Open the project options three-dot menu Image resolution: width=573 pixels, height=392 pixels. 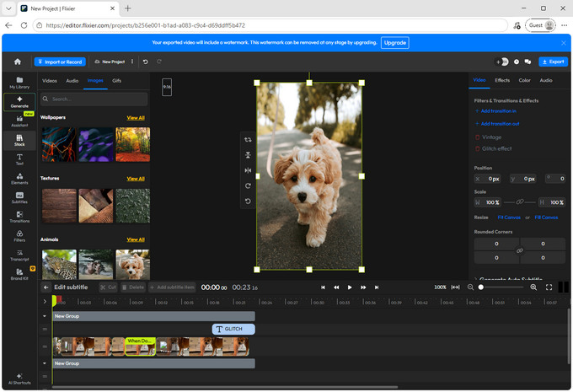pyautogui.click(x=132, y=62)
